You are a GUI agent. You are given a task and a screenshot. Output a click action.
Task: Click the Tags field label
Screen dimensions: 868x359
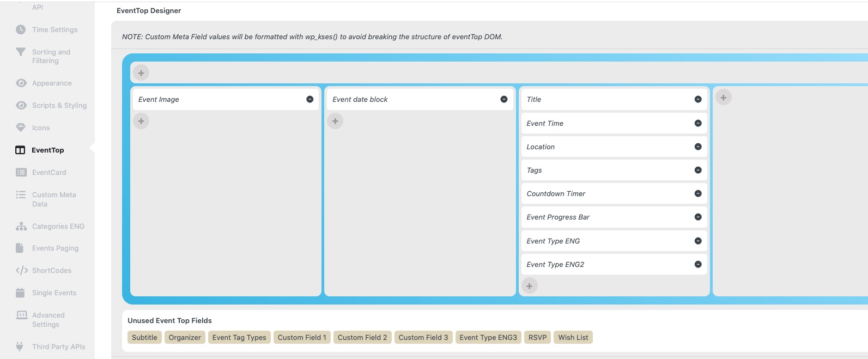coord(534,170)
